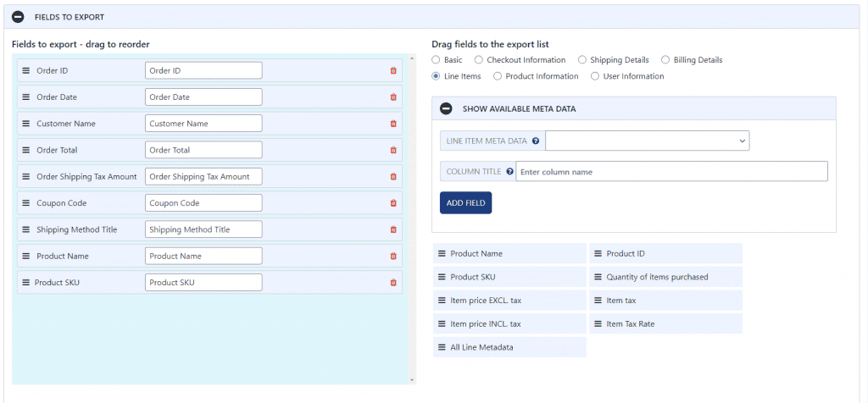
Task: Edit the Order Date column label input
Action: [203, 97]
